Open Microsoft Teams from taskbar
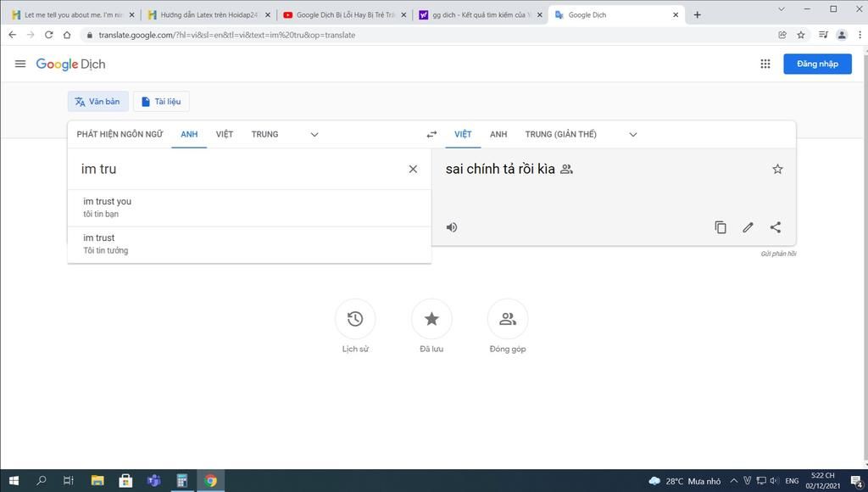 click(154, 480)
